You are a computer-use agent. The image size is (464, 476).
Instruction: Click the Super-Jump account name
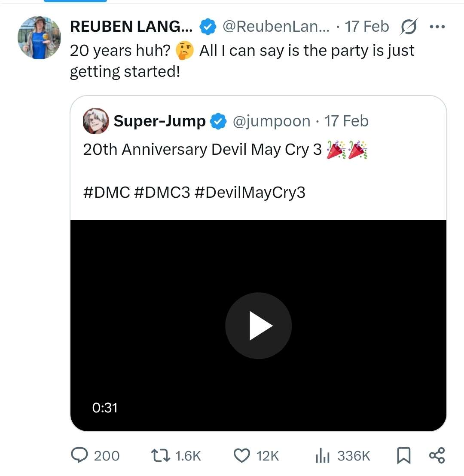click(159, 121)
